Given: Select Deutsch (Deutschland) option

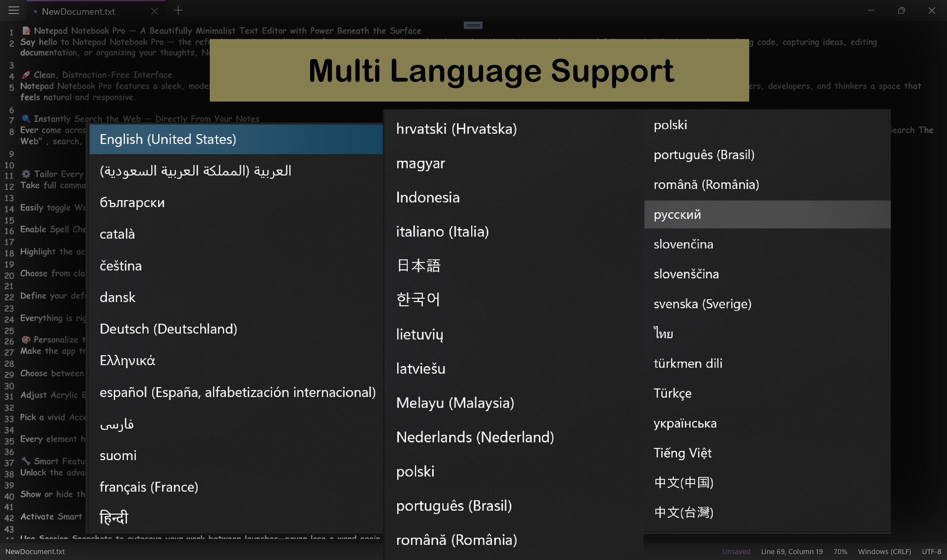Looking at the screenshot, I should [x=168, y=329].
